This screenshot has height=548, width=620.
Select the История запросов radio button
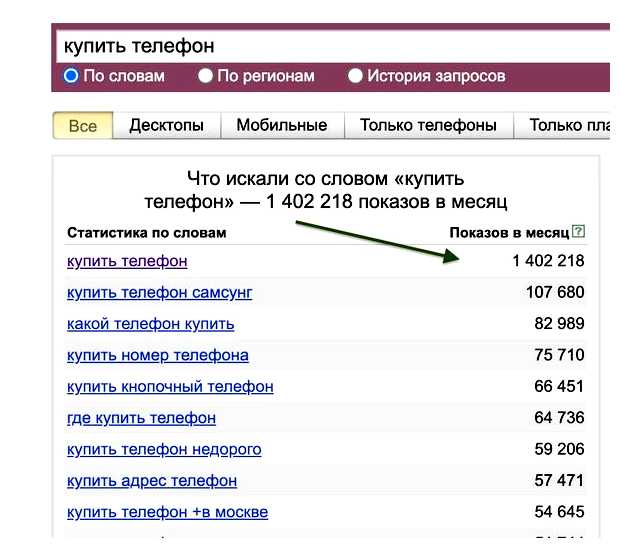click(x=355, y=75)
